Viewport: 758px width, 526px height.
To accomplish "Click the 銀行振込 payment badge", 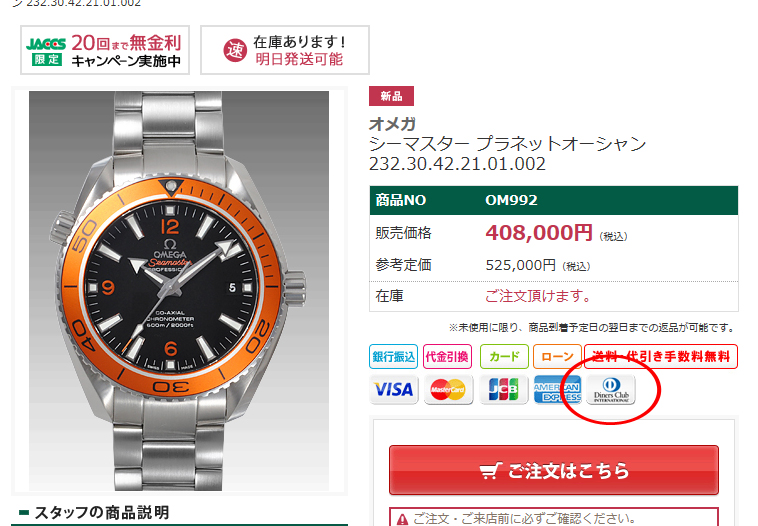I will pos(394,357).
